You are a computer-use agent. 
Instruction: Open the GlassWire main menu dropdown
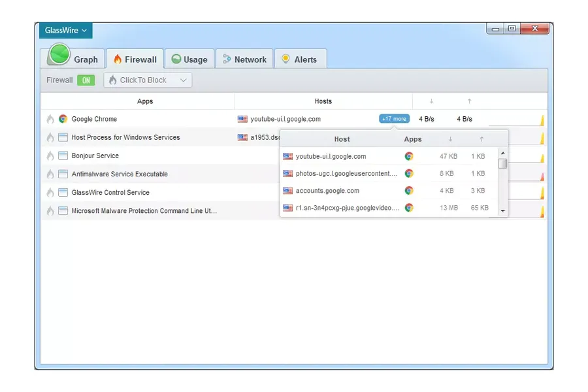(65, 30)
